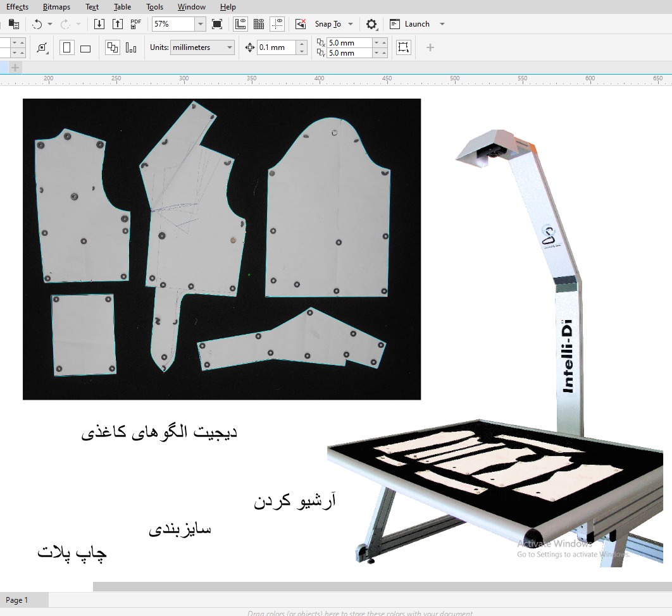Click the Undo arrow icon

[37, 24]
